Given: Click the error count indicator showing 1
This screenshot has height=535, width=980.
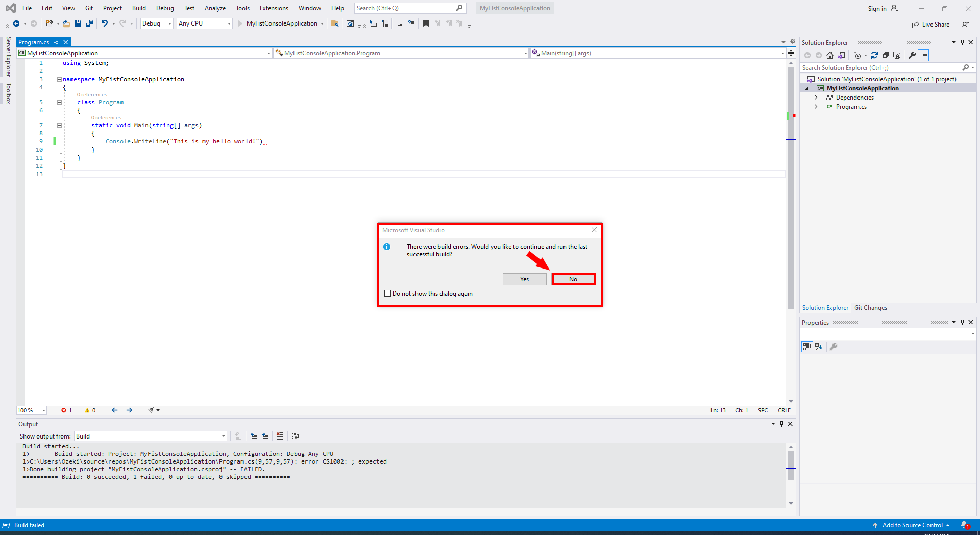Looking at the screenshot, I should coord(66,410).
